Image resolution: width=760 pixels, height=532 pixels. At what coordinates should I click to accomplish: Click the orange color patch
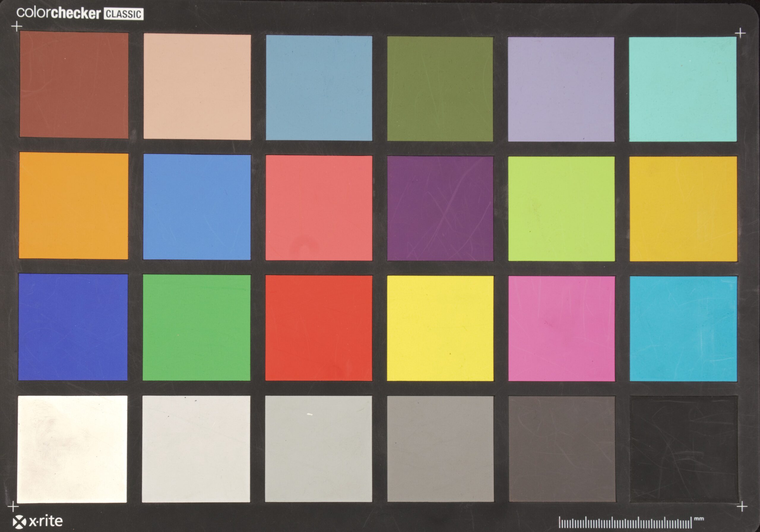coord(74,205)
